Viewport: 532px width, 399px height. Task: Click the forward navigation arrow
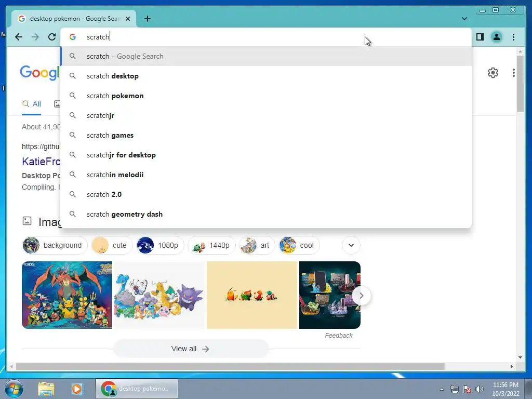[x=35, y=37]
